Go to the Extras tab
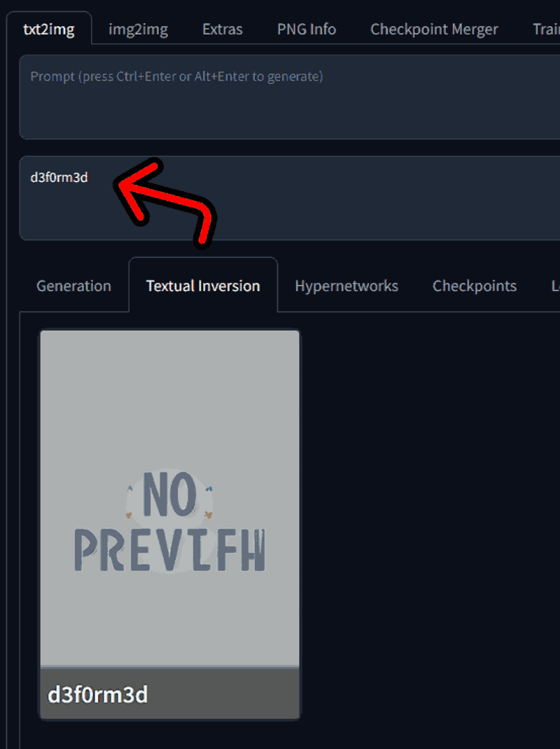Image resolution: width=560 pixels, height=749 pixels. pyautogui.click(x=222, y=29)
